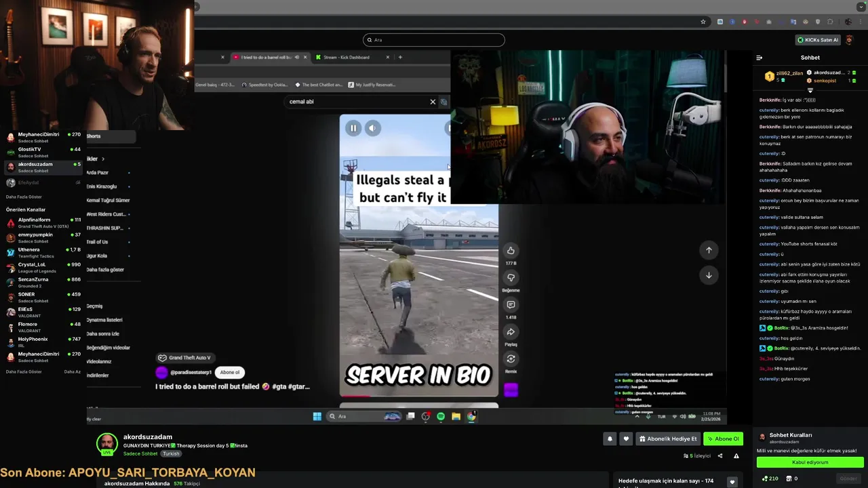Image resolution: width=868 pixels, height=488 pixels.
Task: Pause the YouTube Shorts video
Action: tap(353, 128)
